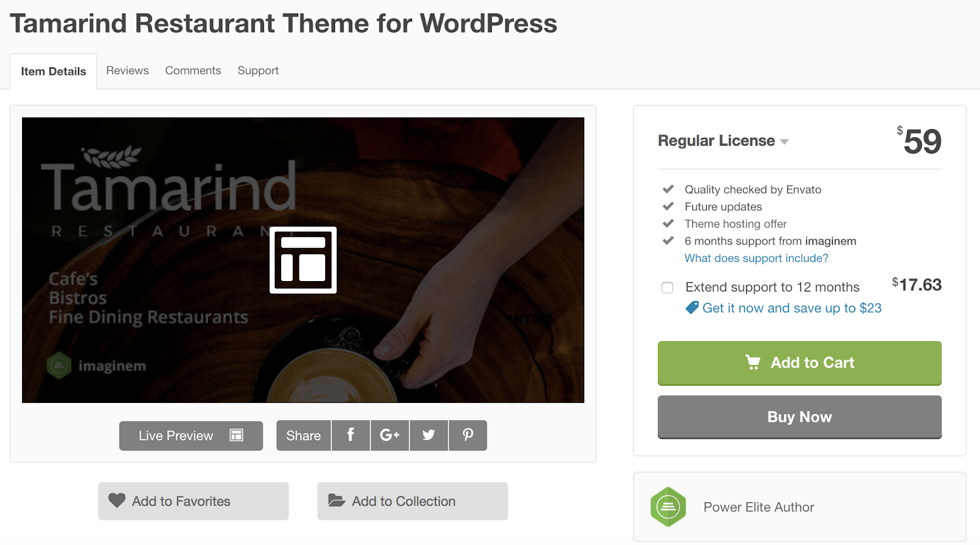Click Add to Favorites button
This screenshot has width=980, height=545.
click(194, 501)
